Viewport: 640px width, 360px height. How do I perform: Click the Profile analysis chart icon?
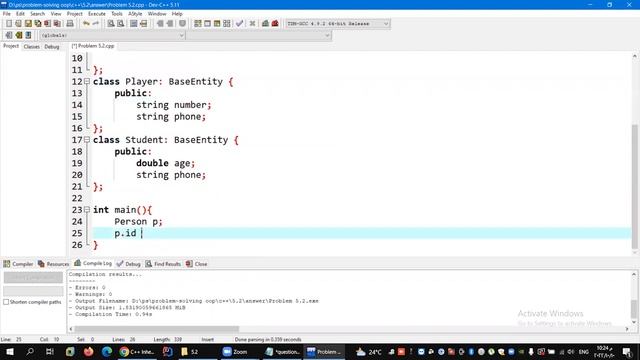pyautogui.click(x=265, y=24)
